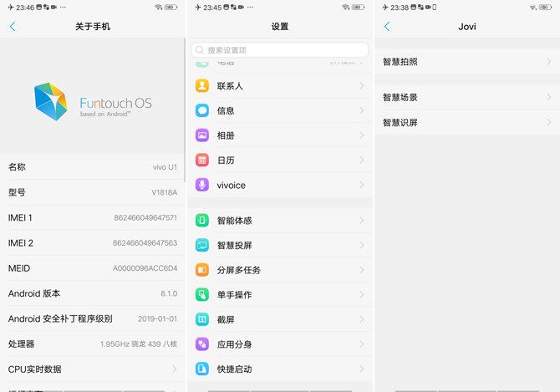The width and height of the screenshot is (560, 392).
Task: Select 处理器 1.95GHz 骁龙 439 row
Action: (x=93, y=344)
